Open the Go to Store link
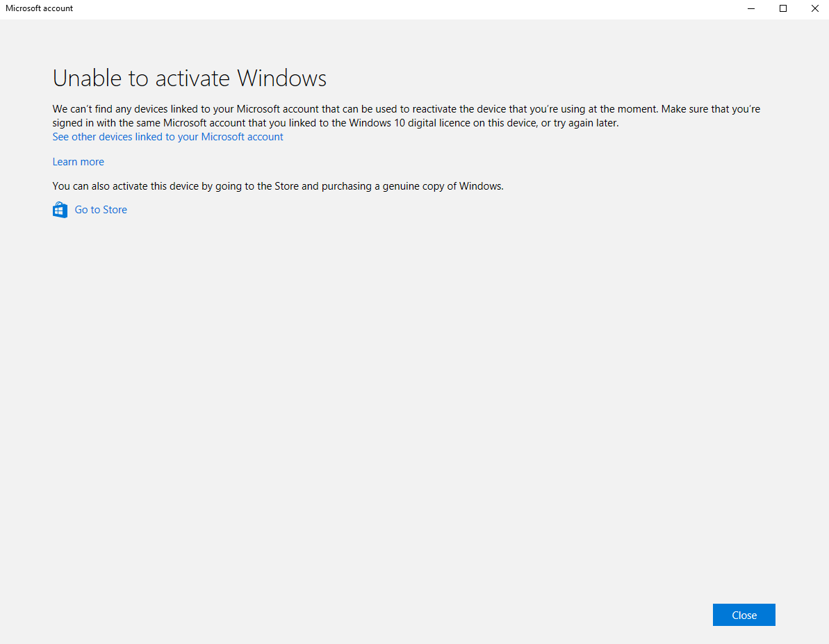829x644 pixels. 101,210
